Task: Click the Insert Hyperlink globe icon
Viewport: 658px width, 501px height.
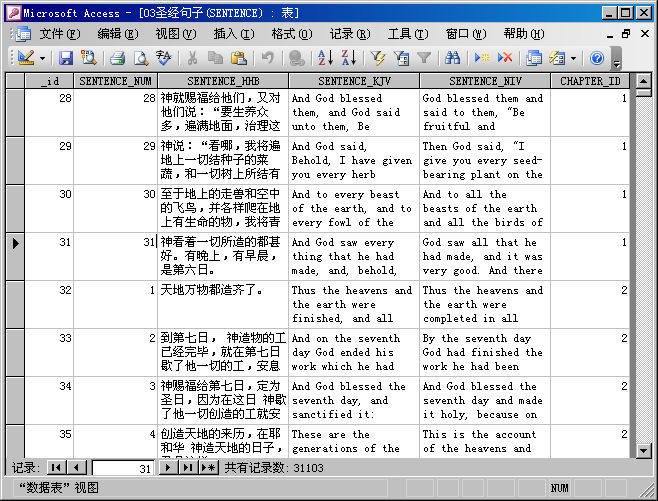Action: click(x=297, y=57)
